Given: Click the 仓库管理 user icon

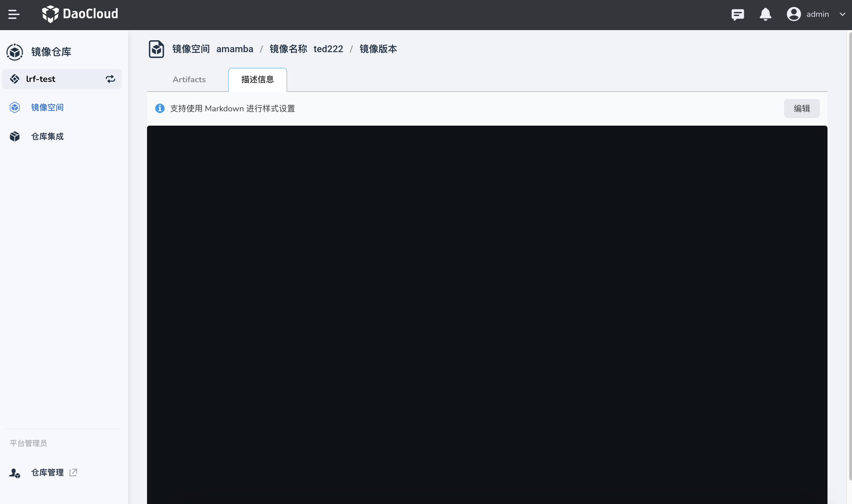Looking at the screenshot, I should (15, 473).
